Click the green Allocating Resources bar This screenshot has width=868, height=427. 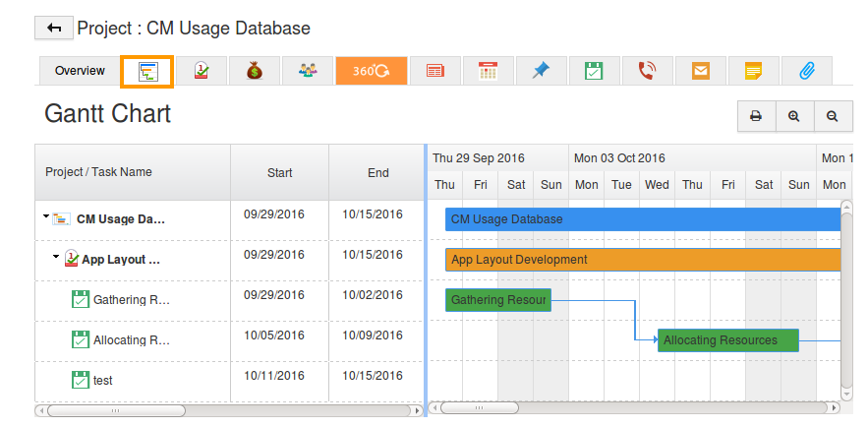(728, 340)
